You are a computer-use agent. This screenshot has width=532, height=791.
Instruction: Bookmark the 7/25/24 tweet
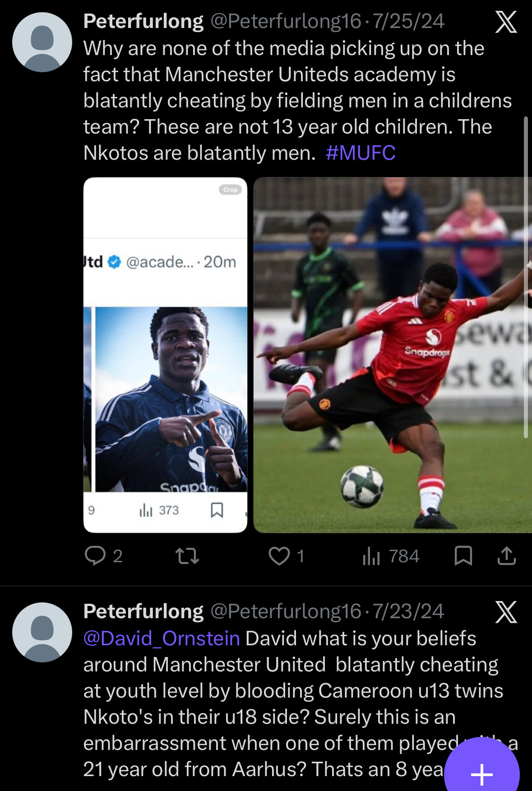(x=463, y=555)
